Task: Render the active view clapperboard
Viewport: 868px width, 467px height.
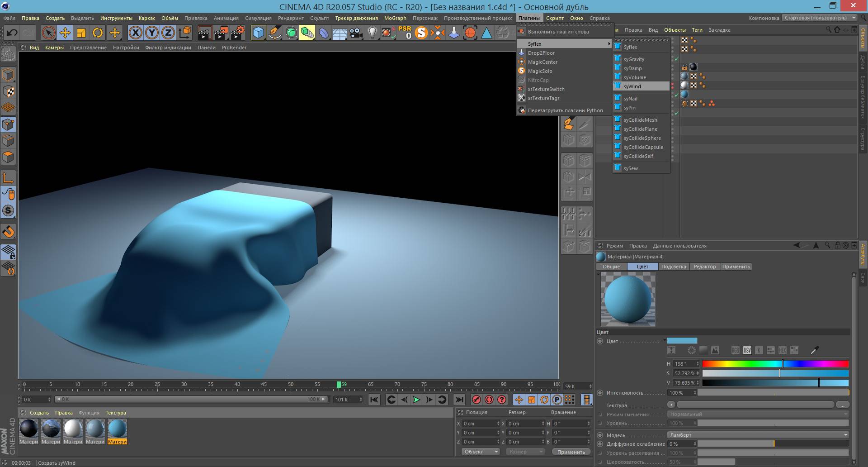Action: click(x=204, y=33)
